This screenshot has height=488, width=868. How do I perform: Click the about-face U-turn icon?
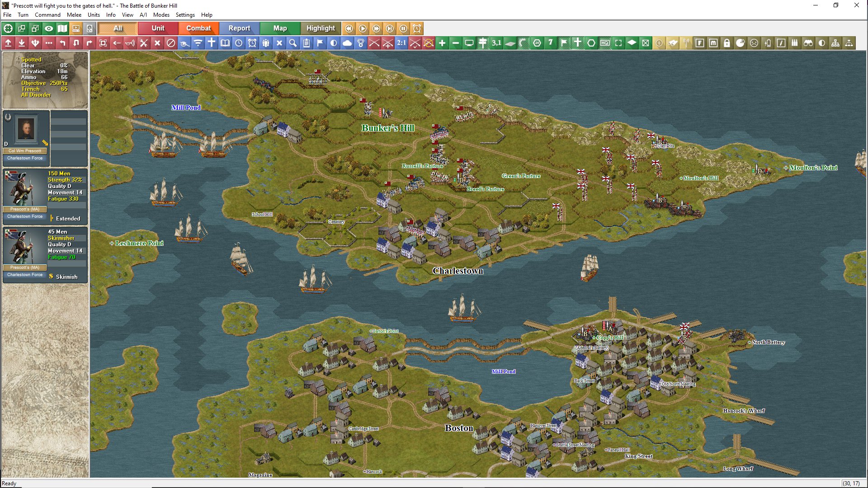click(x=76, y=43)
